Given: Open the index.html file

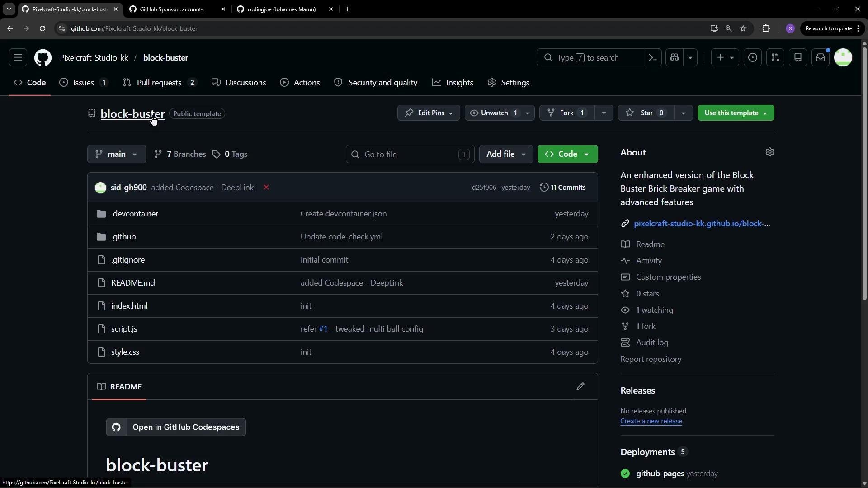Looking at the screenshot, I should tap(129, 306).
